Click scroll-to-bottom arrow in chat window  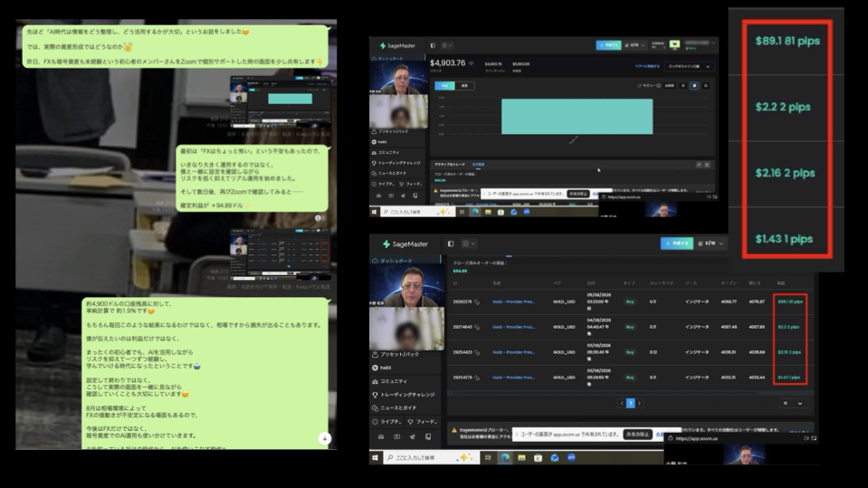pyautogui.click(x=325, y=438)
